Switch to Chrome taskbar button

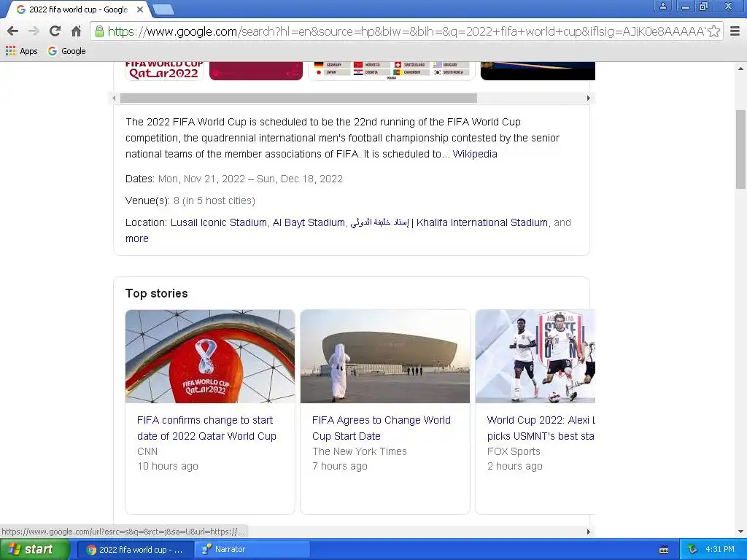click(135, 550)
